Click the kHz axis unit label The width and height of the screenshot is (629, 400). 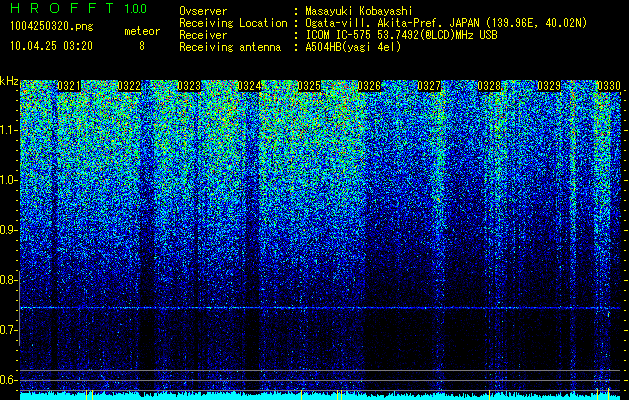9,81
